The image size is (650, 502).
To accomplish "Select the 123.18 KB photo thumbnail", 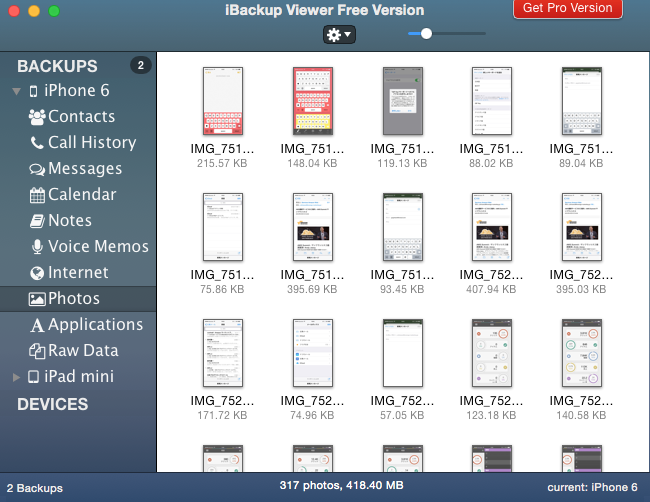I will coord(492,353).
